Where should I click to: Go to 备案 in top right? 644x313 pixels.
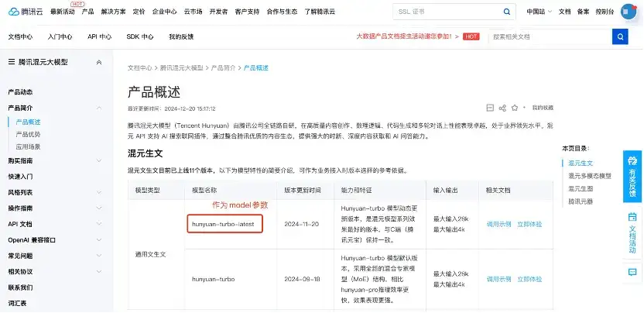(x=583, y=12)
